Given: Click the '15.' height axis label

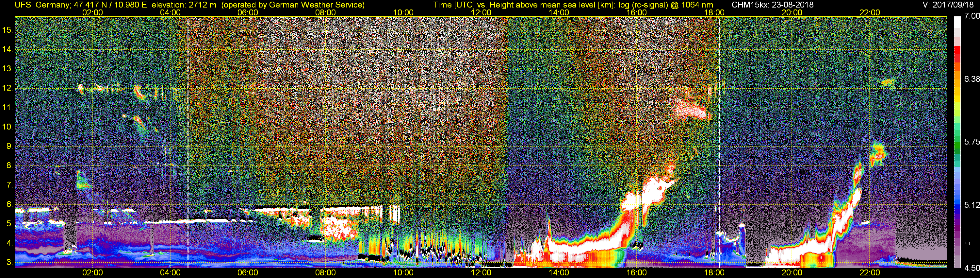Looking at the screenshot, I should coord(8,30).
